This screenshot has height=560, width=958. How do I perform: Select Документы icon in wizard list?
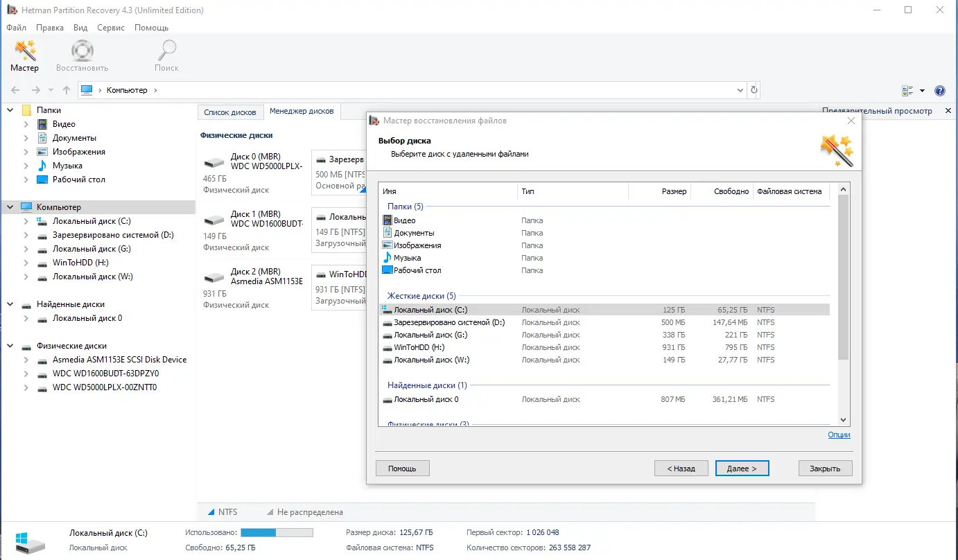(387, 233)
